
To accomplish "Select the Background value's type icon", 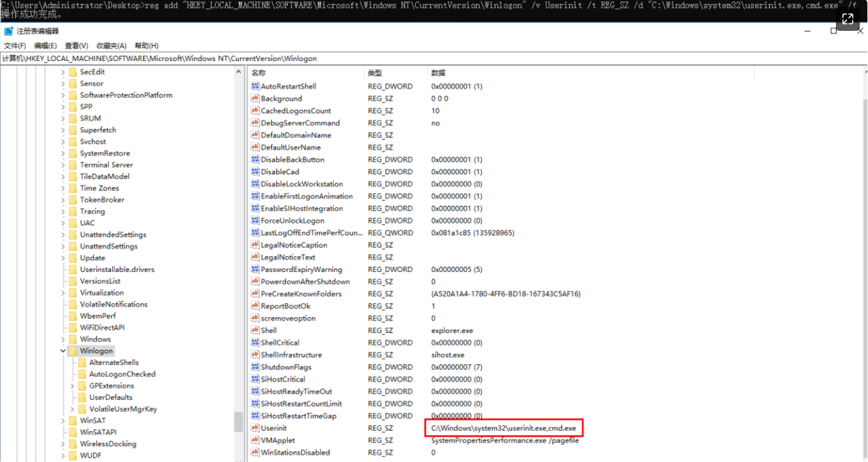I will click(x=255, y=98).
